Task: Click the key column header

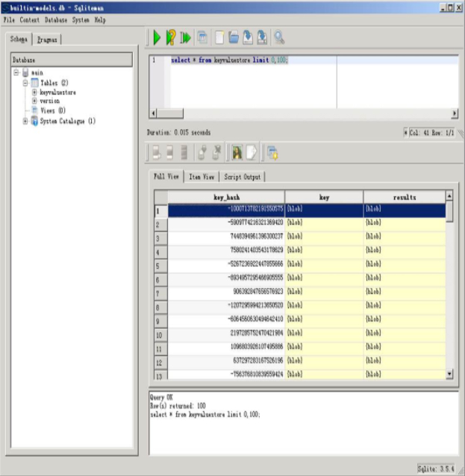Action: click(x=324, y=197)
